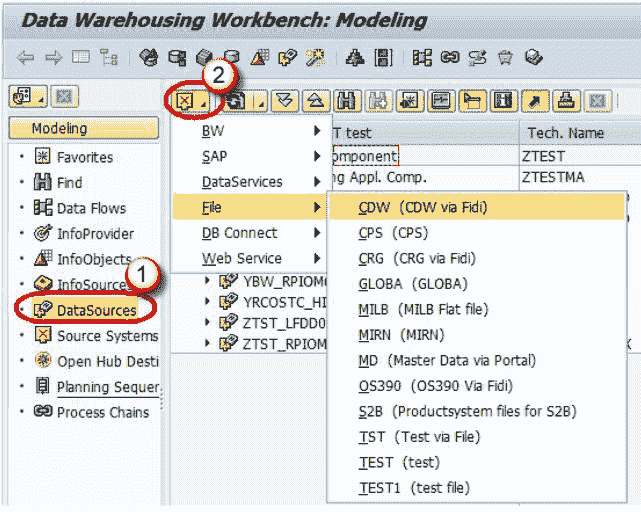Screen dimensions: 641x512
Task: Open the dropdown arrow next to Refresh
Action: click(x=261, y=101)
